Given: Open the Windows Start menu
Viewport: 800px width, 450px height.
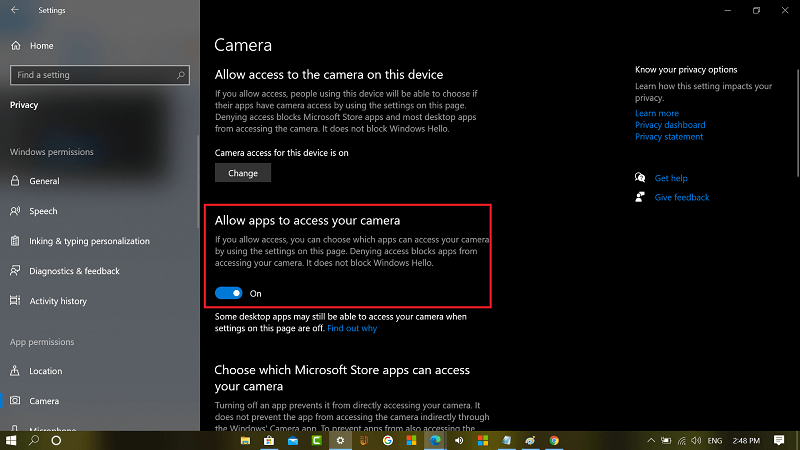Looking at the screenshot, I should (11, 440).
